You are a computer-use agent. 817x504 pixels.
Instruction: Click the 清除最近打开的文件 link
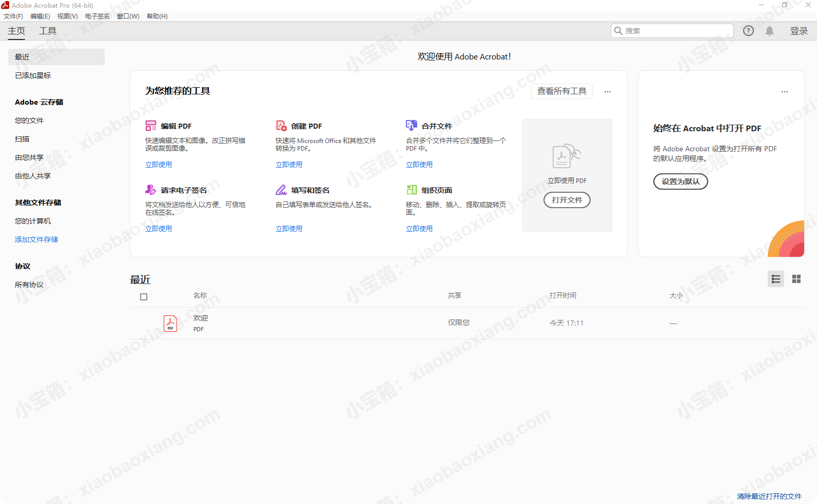[x=769, y=496]
